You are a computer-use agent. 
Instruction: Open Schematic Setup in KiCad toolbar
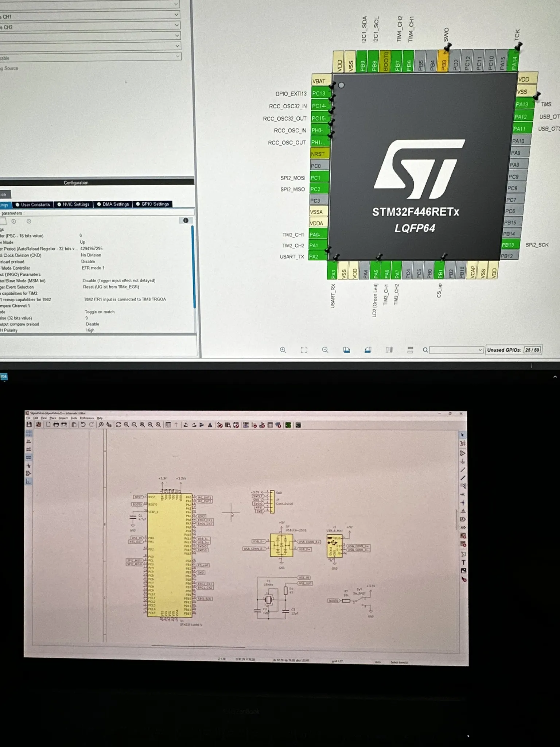point(39,425)
